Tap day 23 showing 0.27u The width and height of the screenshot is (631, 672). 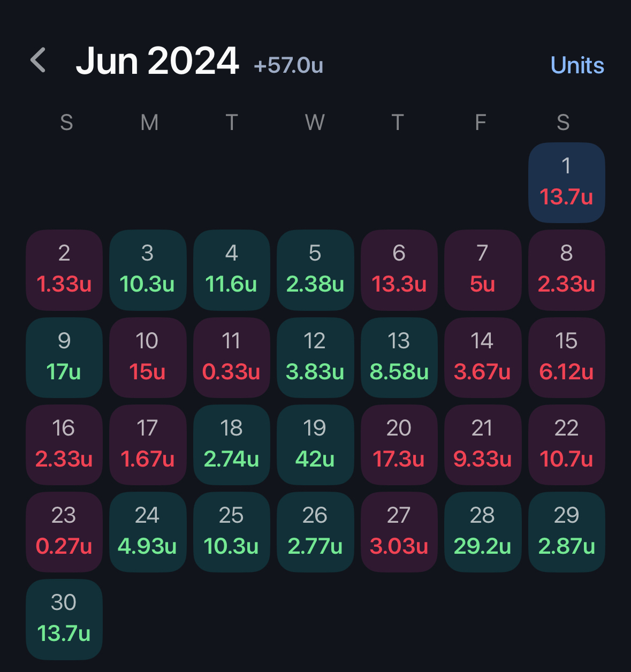pos(64,532)
